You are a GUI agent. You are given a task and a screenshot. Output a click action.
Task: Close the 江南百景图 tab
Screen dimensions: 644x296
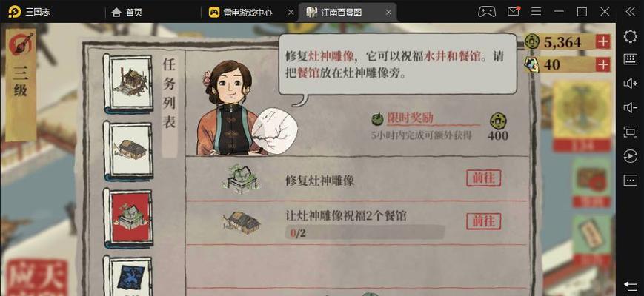pos(388,13)
